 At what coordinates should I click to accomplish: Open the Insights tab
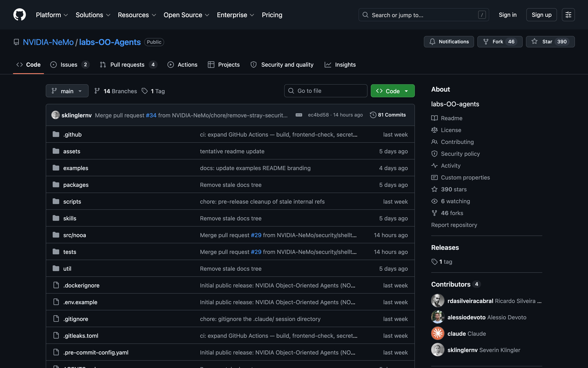click(x=340, y=65)
